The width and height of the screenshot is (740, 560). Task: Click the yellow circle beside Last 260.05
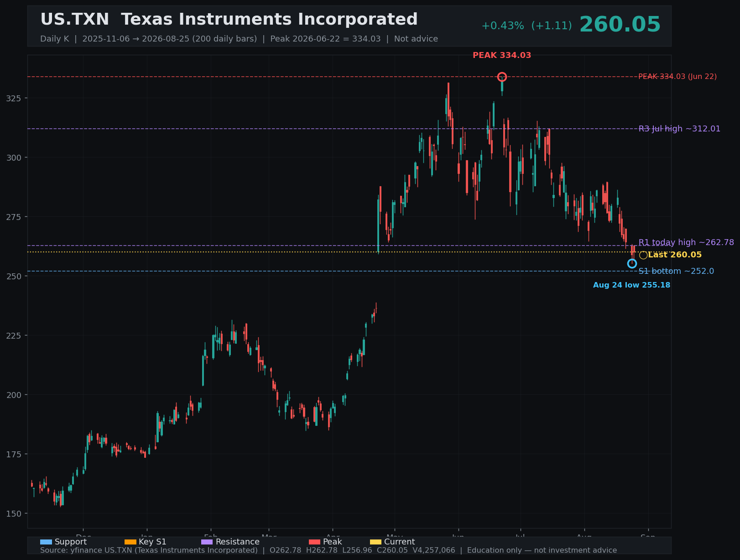tap(643, 255)
